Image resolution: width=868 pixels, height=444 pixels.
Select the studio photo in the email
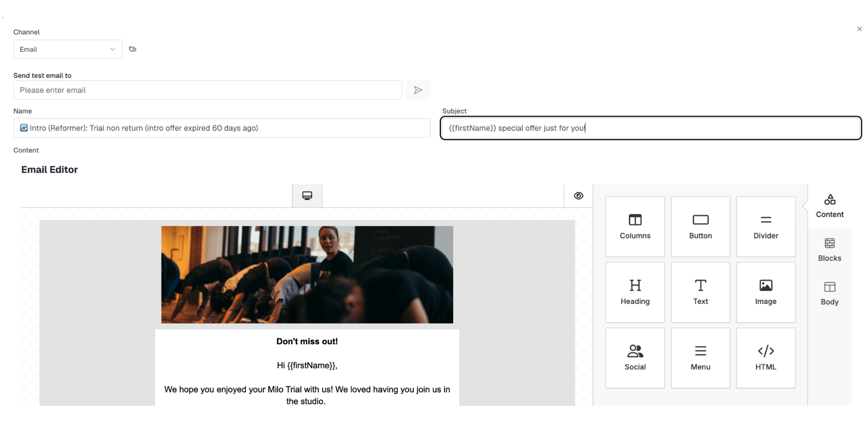coord(307,275)
